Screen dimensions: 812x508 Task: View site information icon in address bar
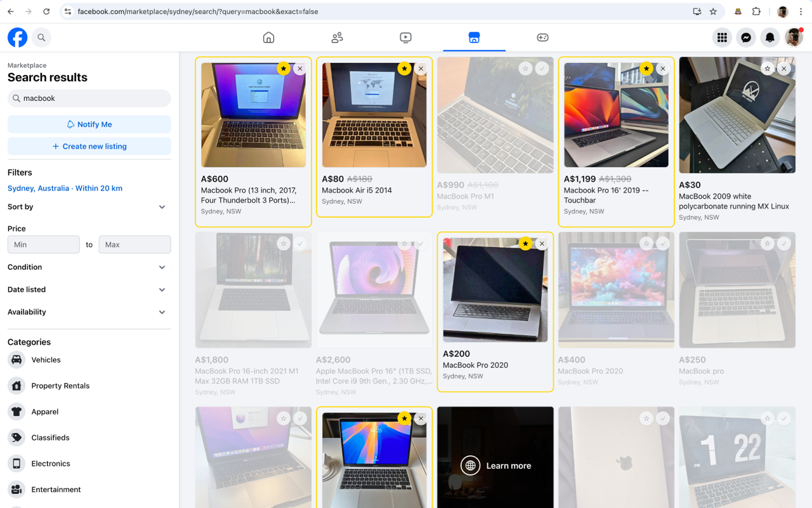[x=68, y=11]
